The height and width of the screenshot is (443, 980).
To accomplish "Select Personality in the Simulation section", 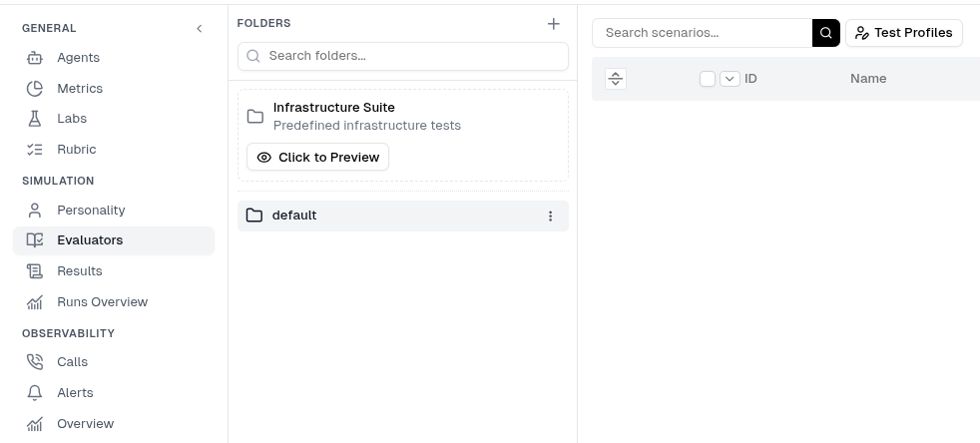I will 91,210.
